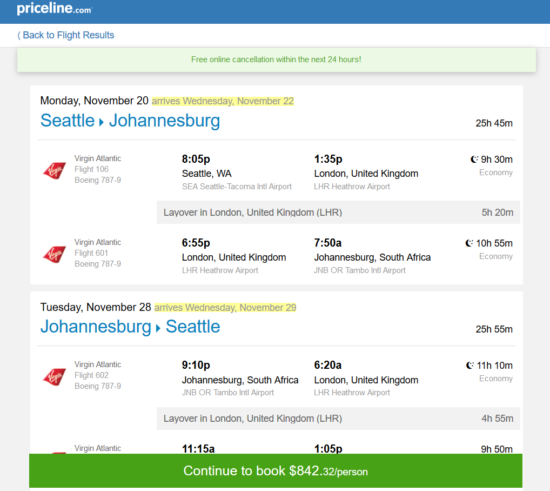Click Virgin Atlantic logo for Flight 106
The width and height of the screenshot is (550, 491).
pyautogui.click(x=54, y=170)
